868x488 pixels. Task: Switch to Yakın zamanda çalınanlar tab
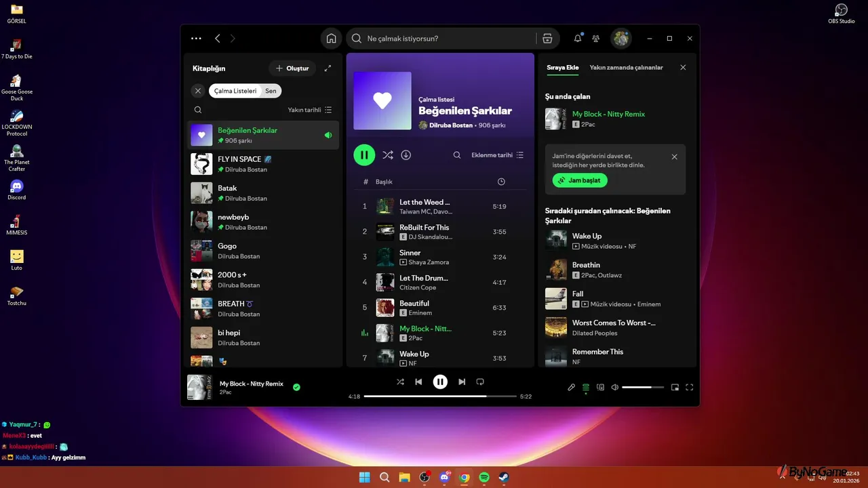point(627,68)
